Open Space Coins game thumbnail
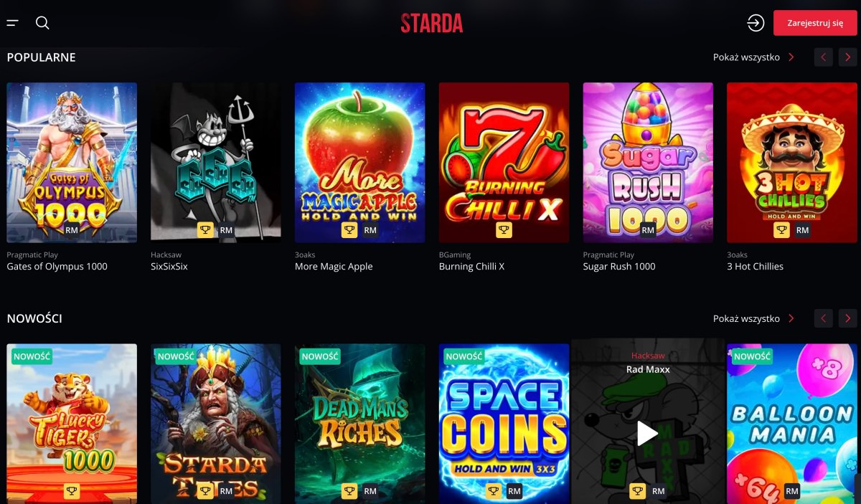 tap(504, 424)
